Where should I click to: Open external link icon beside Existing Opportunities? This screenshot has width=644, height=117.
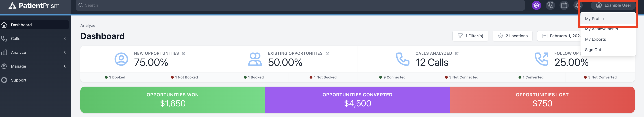(327, 53)
